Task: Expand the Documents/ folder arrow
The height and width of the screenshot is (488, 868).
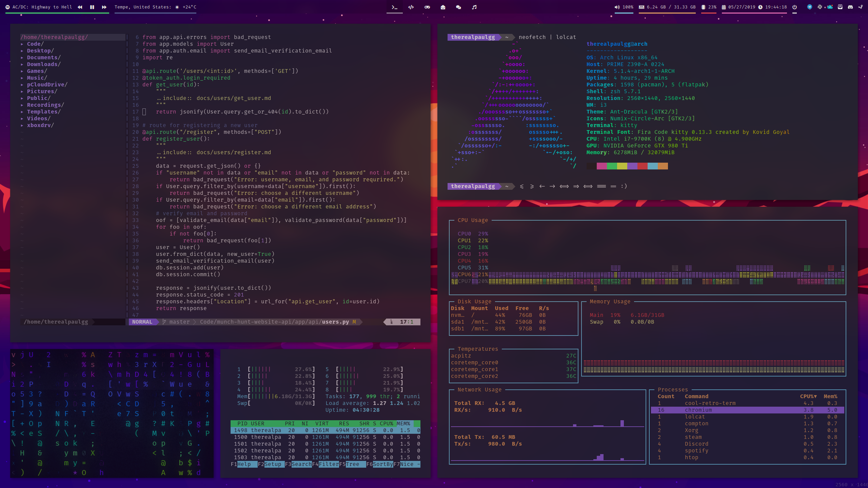Action: point(22,58)
